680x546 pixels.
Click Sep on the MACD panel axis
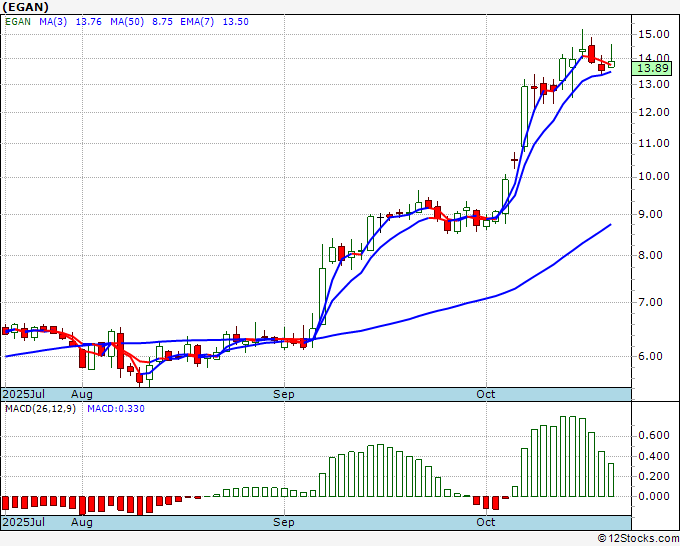284,522
